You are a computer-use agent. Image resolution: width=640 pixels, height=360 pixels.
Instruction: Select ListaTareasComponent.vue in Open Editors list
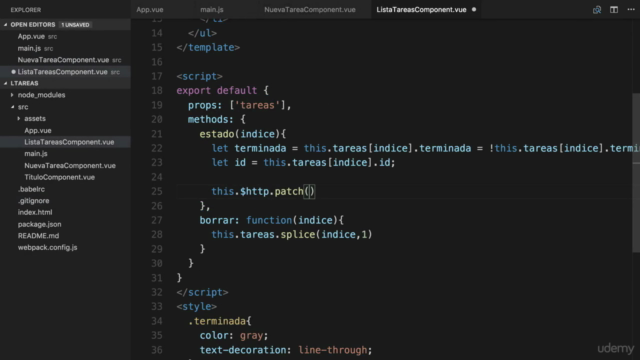[62, 72]
